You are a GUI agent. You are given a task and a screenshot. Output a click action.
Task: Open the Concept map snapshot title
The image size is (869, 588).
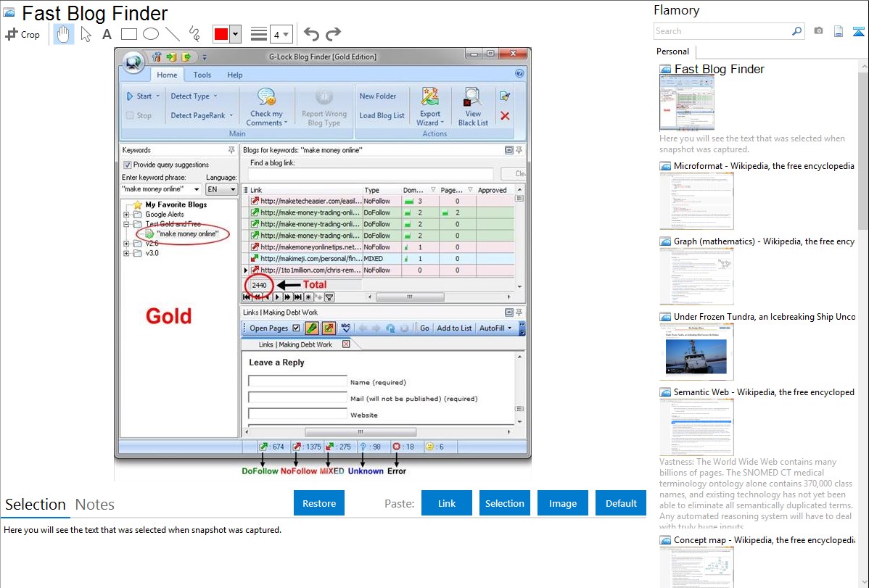764,540
